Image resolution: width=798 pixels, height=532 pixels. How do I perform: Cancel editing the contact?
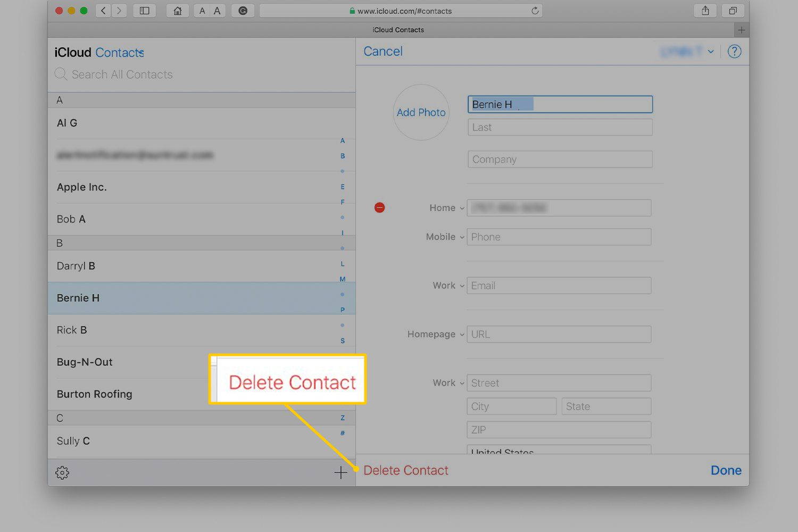383,52
